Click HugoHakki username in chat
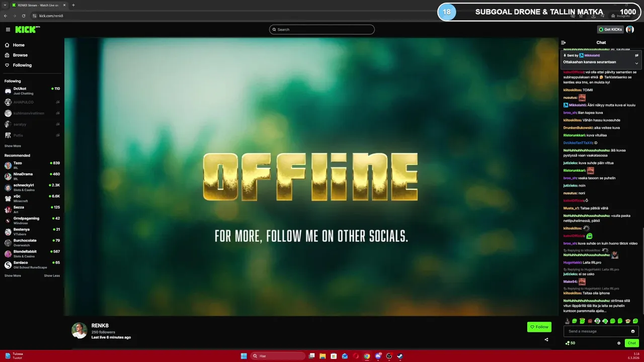The image size is (644, 362). pyautogui.click(x=572, y=262)
